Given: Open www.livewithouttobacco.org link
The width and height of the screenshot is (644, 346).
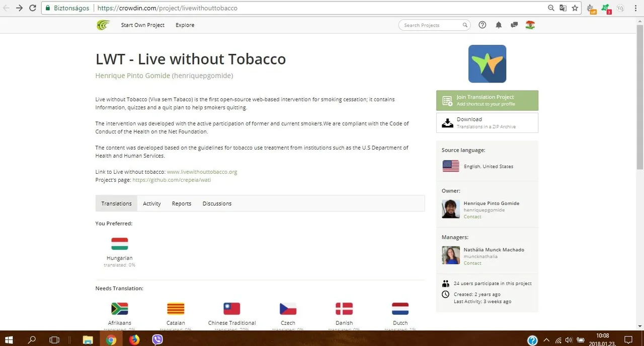Looking at the screenshot, I should (202, 172).
